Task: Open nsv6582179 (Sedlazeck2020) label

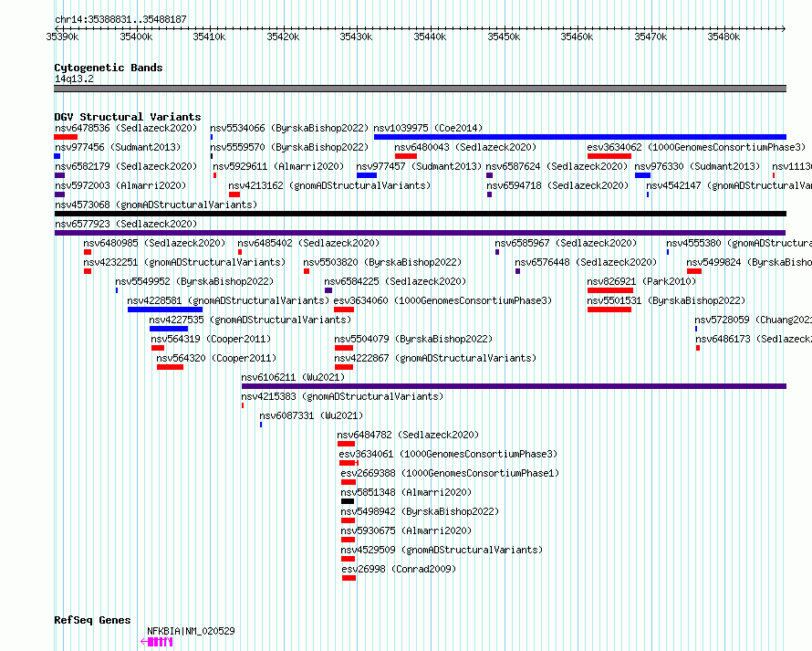Action: (126, 166)
